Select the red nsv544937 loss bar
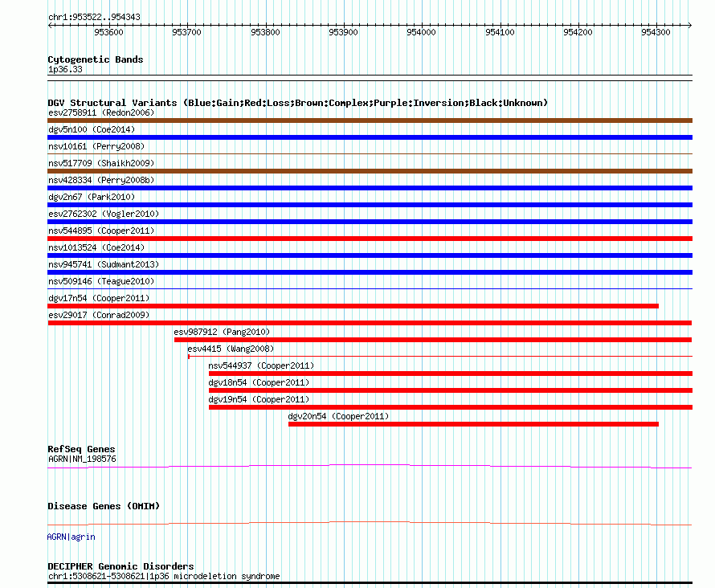The image size is (715, 588). click(x=451, y=374)
